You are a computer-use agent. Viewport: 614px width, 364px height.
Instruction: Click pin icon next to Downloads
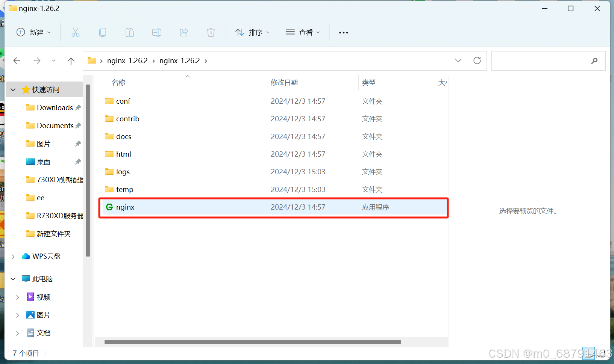(78, 107)
